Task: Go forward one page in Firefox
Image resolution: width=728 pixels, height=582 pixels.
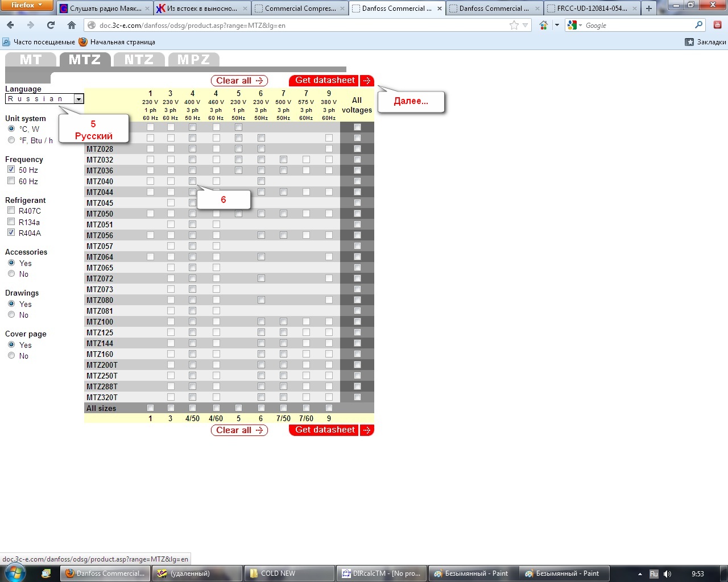Action: click(x=31, y=25)
